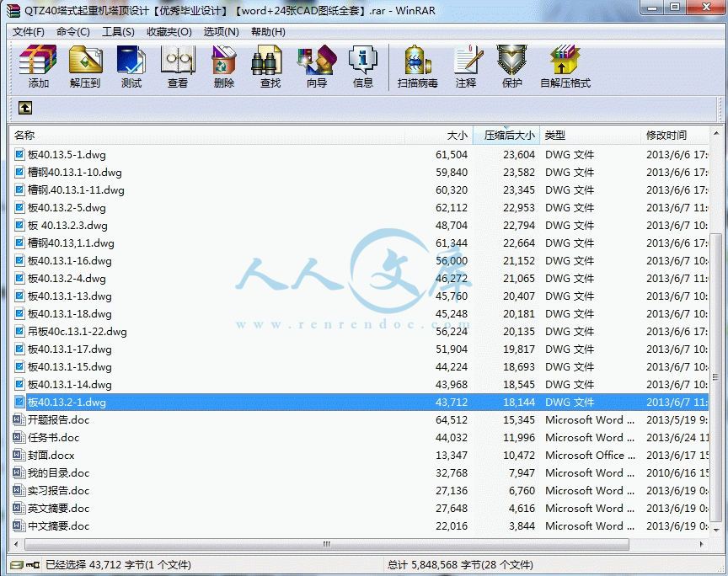Click the horizontal scrollbar right arrow

coord(701,544)
